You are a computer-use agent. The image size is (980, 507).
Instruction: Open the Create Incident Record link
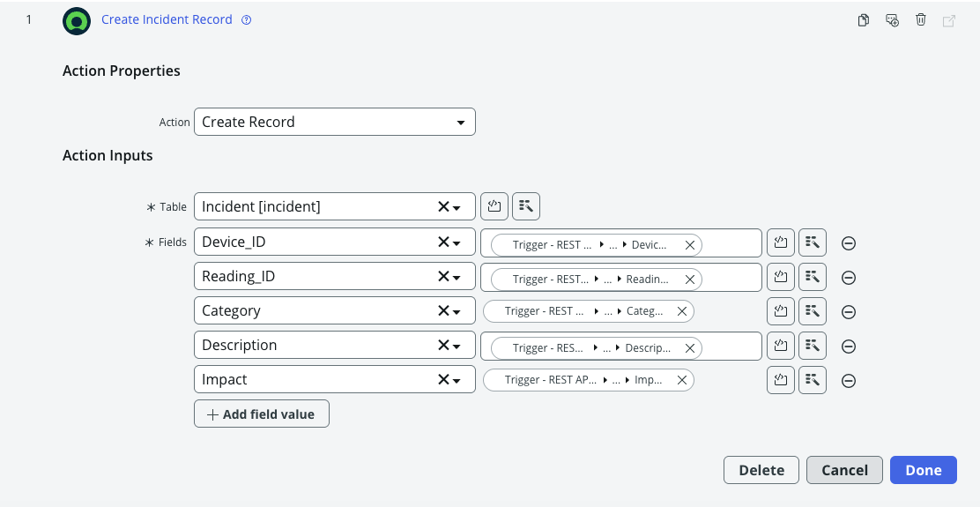point(167,20)
